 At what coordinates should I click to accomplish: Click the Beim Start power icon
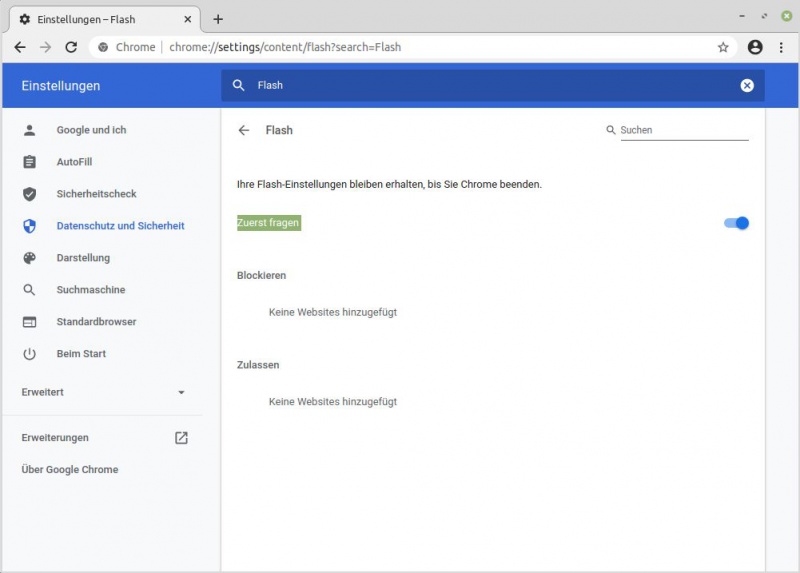tap(30, 354)
